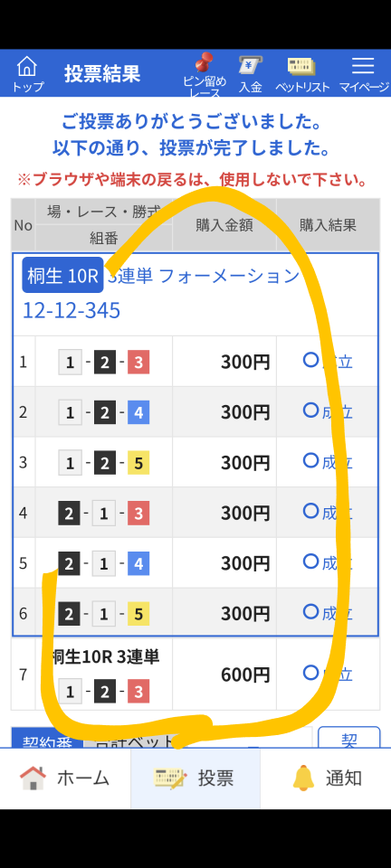The height and width of the screenshot is (868, 391).
Task: Click the 桐生 10R race badge
Action: [62, 275]
